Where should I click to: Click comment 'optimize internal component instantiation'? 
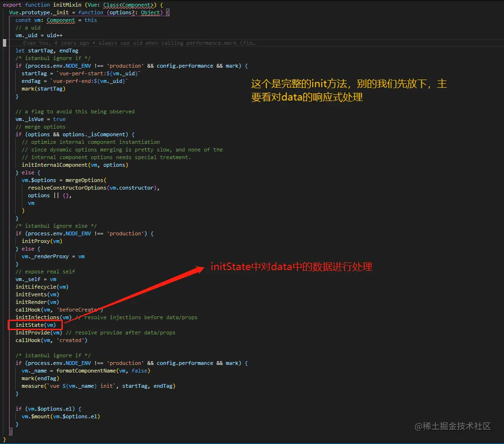click(x=90, y=142)
